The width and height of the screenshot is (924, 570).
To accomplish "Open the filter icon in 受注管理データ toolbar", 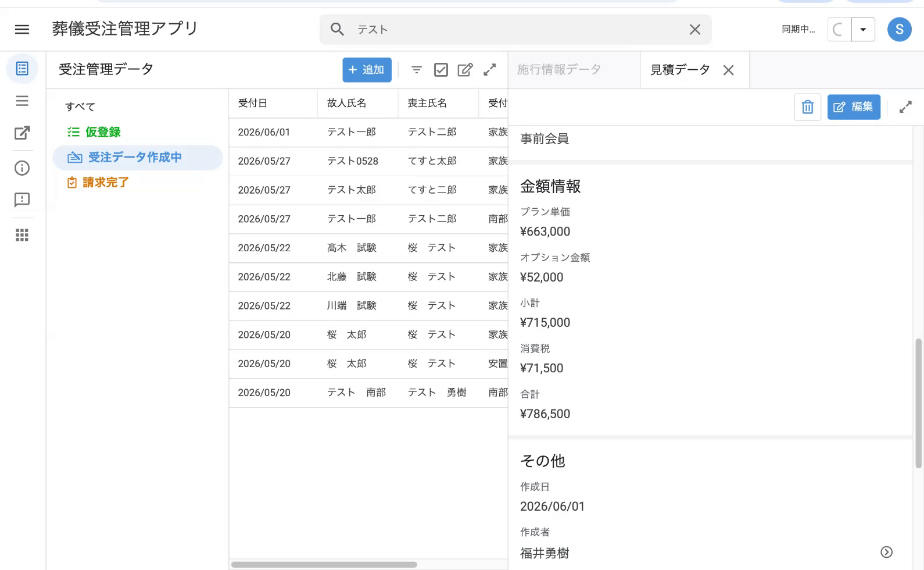I will coord(417,70).
